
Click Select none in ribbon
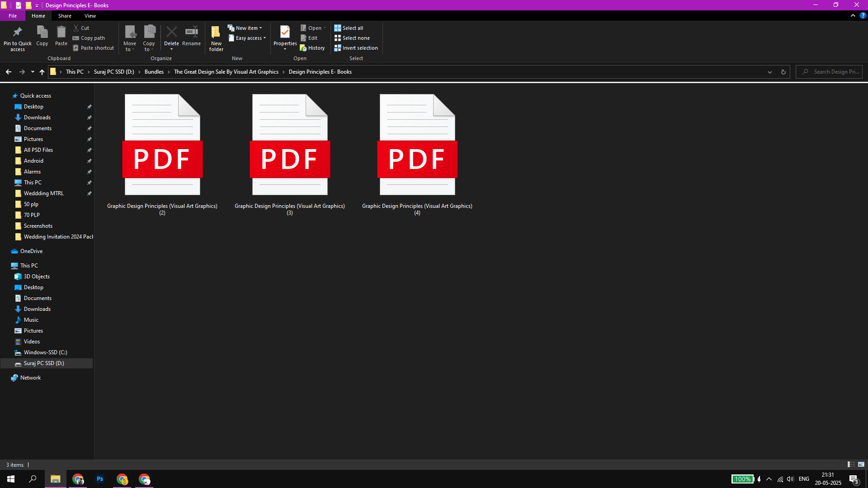(352, 38)
